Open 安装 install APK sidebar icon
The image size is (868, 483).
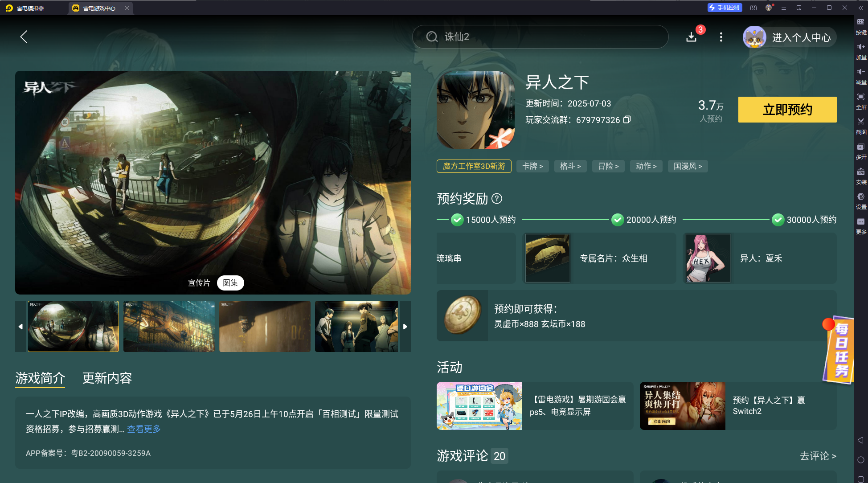(861, 176)
